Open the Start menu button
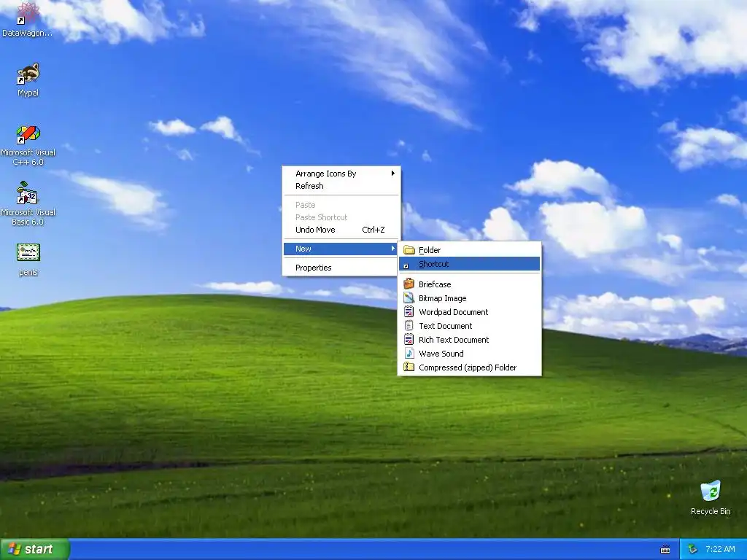 point(35,550)
